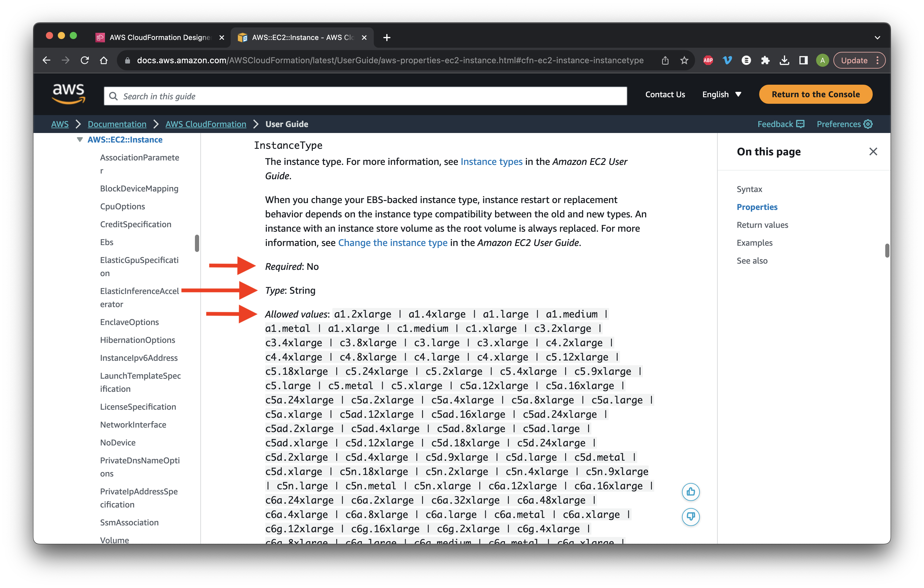924x588 pixels.
Task: Toggle the browser side panel icon
Action: pos(803,60)
